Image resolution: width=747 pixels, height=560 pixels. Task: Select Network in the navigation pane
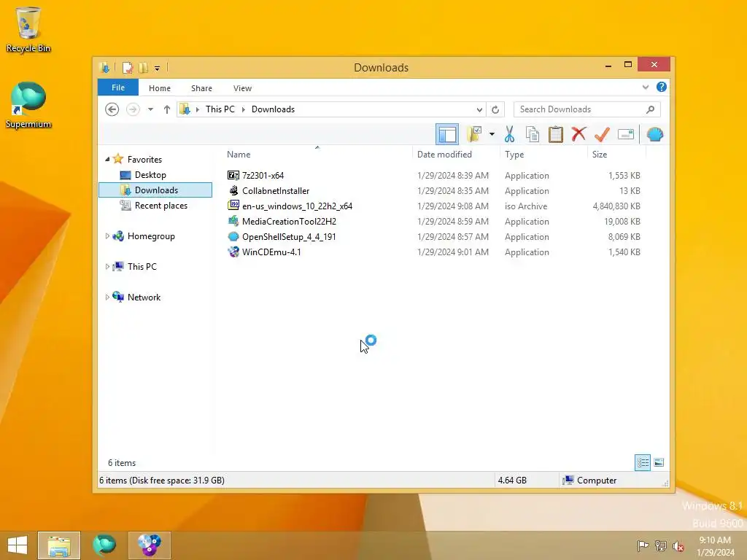(144, 297)
